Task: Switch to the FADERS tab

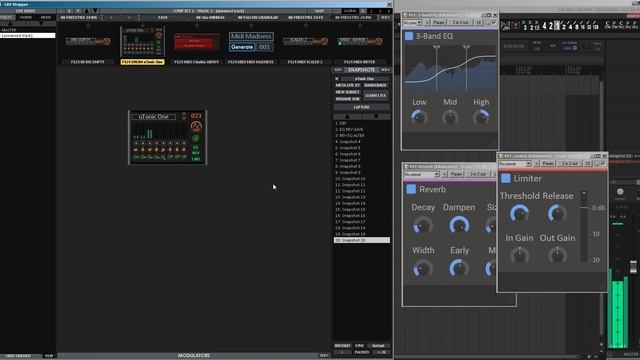Action: point(25,18)
